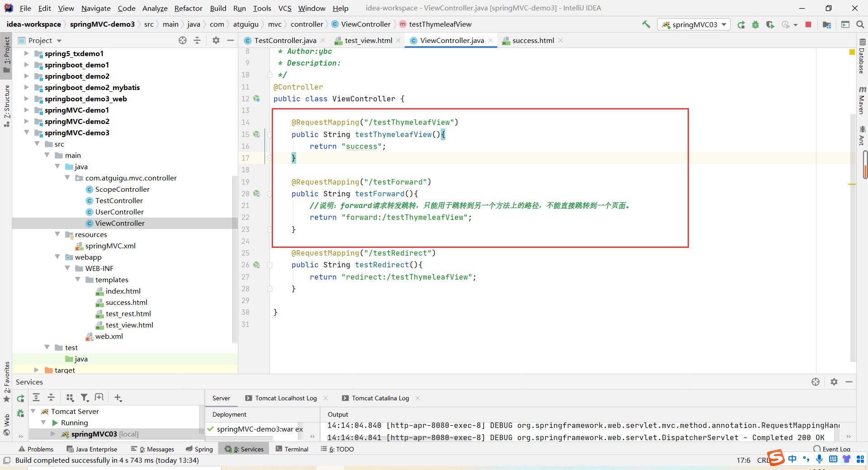Image resolution: width=868 pixels, height=470 pixels.
Task: Open Project Structure dialog icon
Action: 827,24
